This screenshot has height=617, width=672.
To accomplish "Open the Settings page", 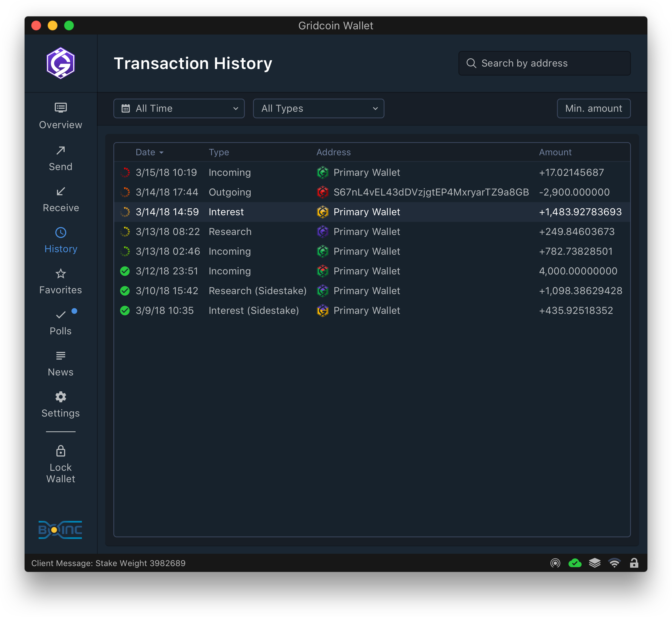I will coord(61,405).
